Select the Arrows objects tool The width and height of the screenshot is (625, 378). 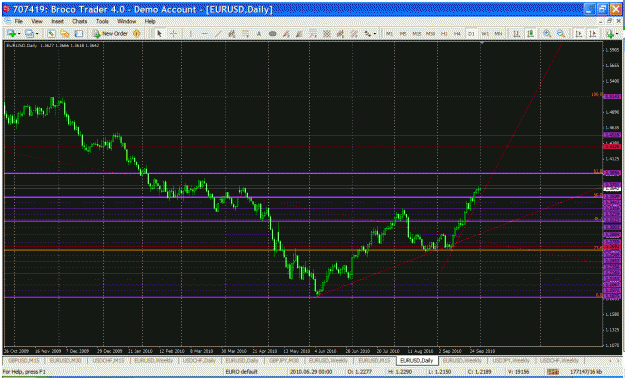click(368, 34)
